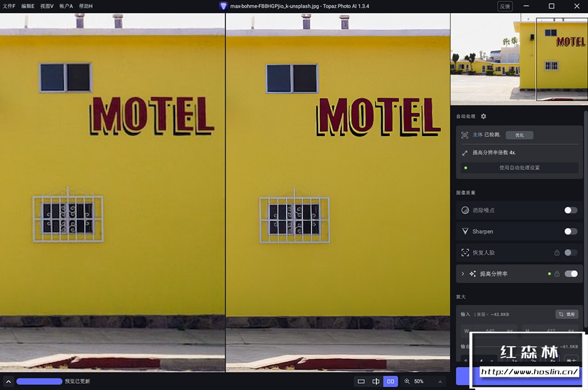Disable the 提高分辨率 toggle
Screen dimensions: 588x390
point(571,274)
